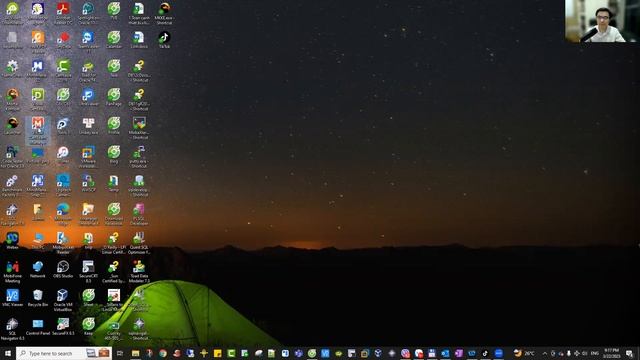Screen dimensions: 640x360
Task: Launch VNC Viewer from the desktop
Action: point(12,297)
